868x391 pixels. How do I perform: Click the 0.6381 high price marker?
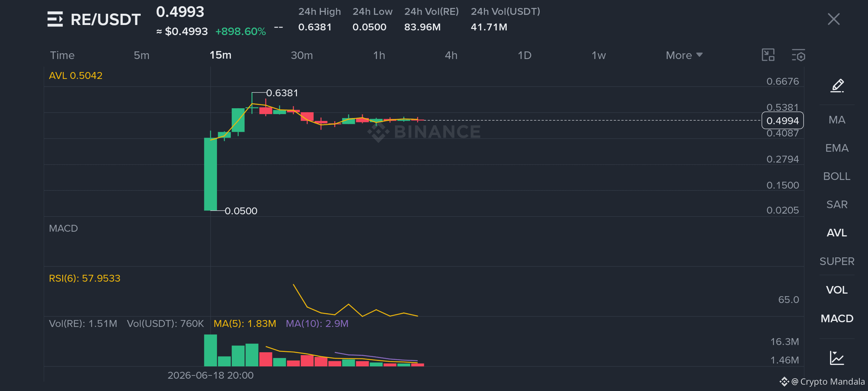point(282,93)
